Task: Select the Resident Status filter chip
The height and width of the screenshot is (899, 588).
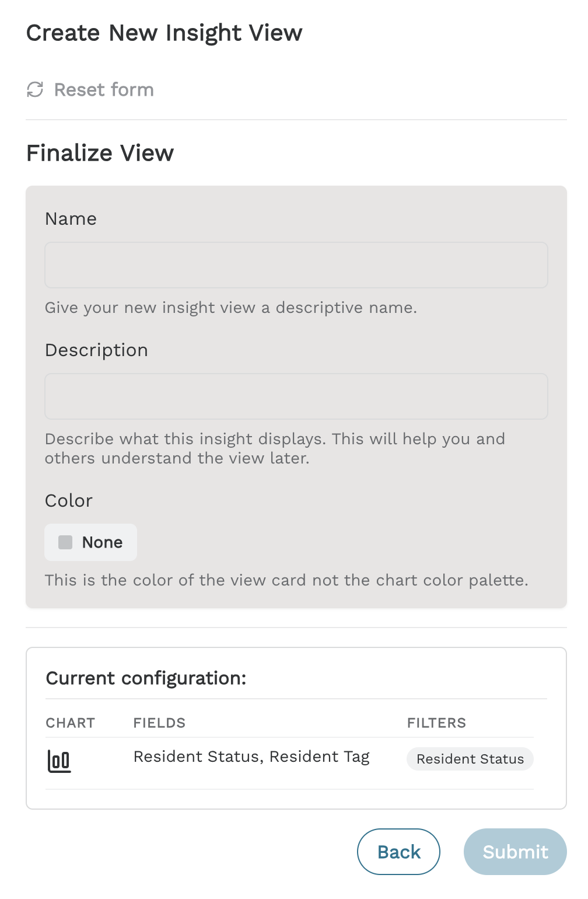Action: point(470,759)
